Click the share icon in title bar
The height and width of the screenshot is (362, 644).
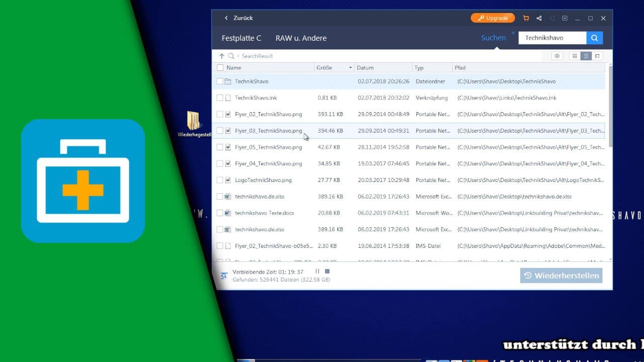[x=539, y=18]
